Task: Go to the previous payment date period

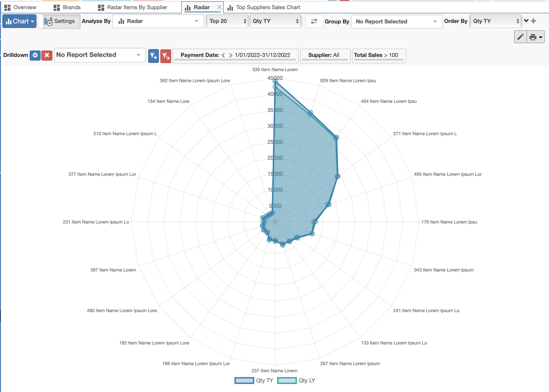Action: coord(223,55)
